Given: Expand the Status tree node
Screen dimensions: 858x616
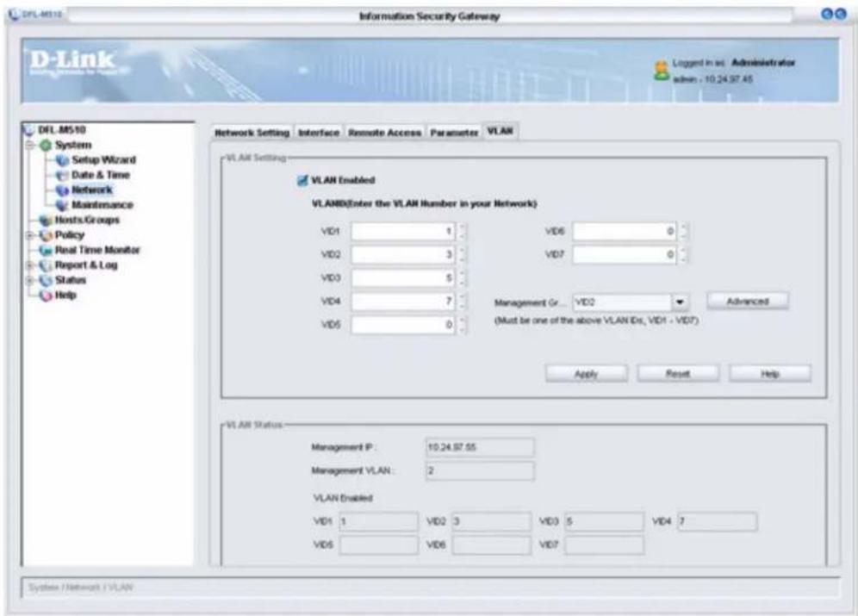Looking at the screenshot, I should pos(31,280).
